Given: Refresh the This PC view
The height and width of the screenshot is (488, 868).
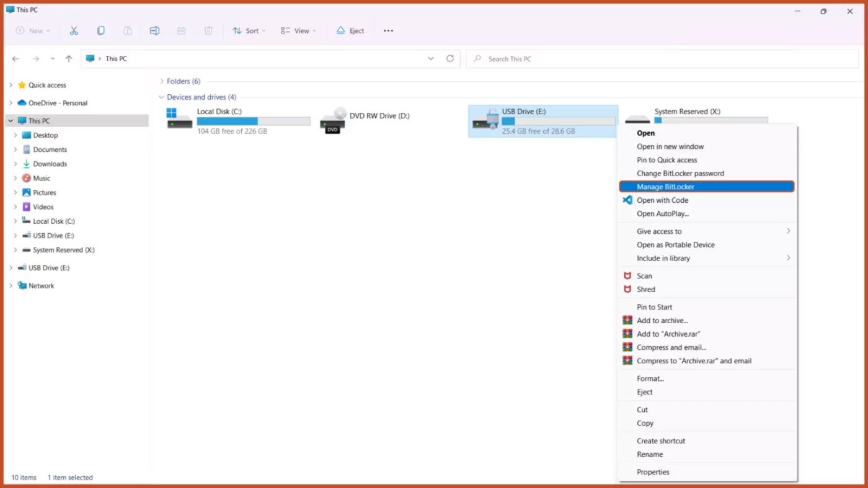Looking at the screenshot, I should [450, 59].
